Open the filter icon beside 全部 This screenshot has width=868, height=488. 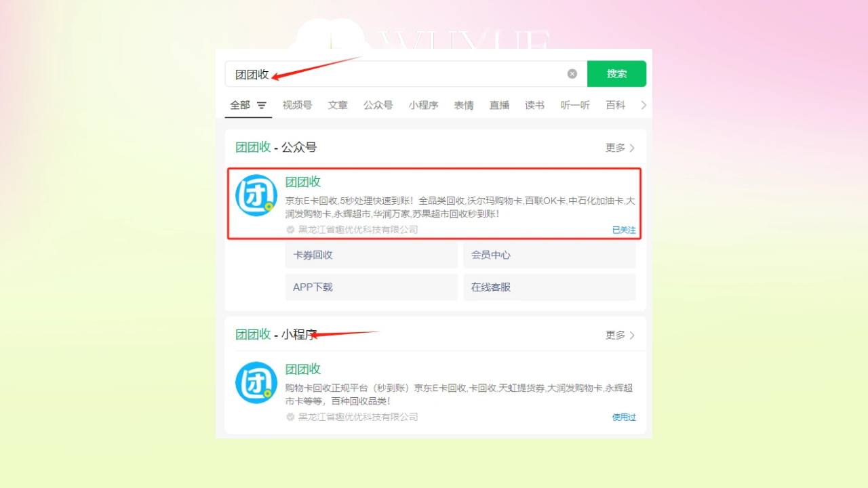point(262,106)
